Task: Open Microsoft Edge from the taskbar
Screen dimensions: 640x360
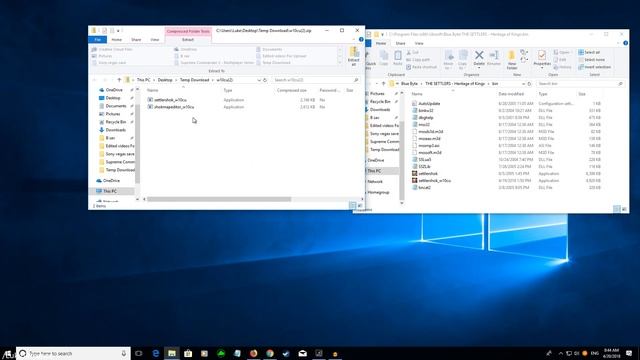Action: click(156, 353)
